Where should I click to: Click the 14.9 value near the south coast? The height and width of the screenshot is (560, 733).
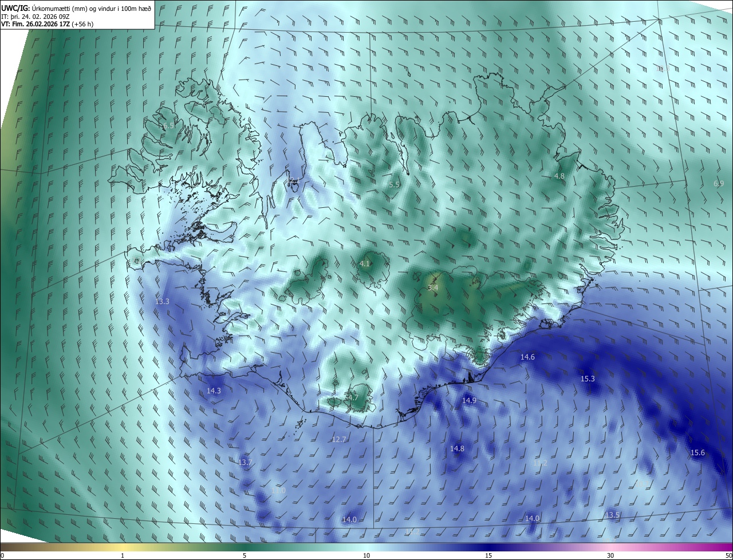coord(469,400)
